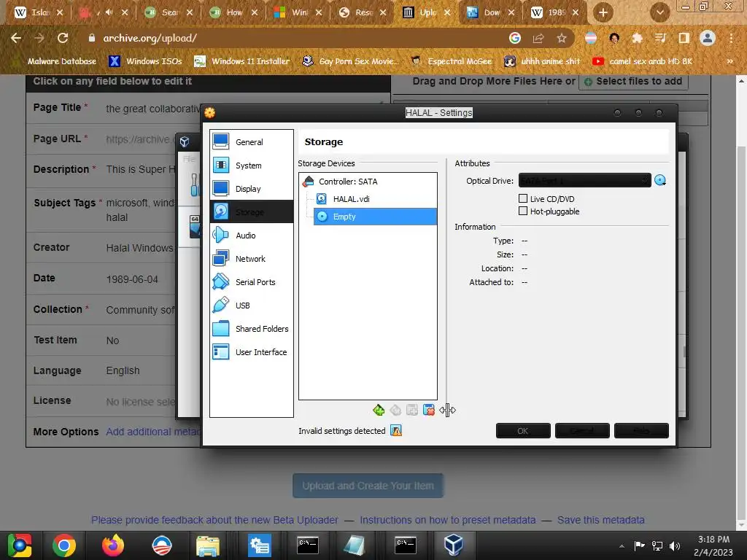Click the Add attachment icon under storage tree
This screenshot has height=560, width=747.
pyautogui.click(x=412, y=410)
